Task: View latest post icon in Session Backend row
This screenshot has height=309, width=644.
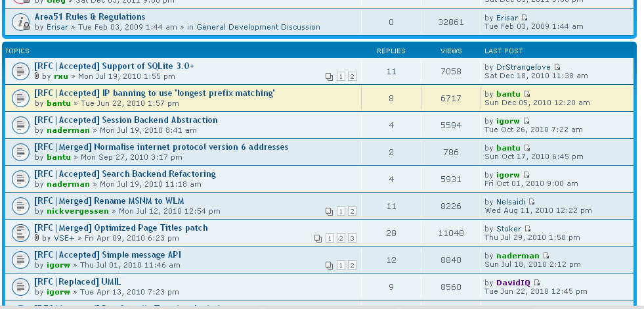Action: click(x=526, y=121)
